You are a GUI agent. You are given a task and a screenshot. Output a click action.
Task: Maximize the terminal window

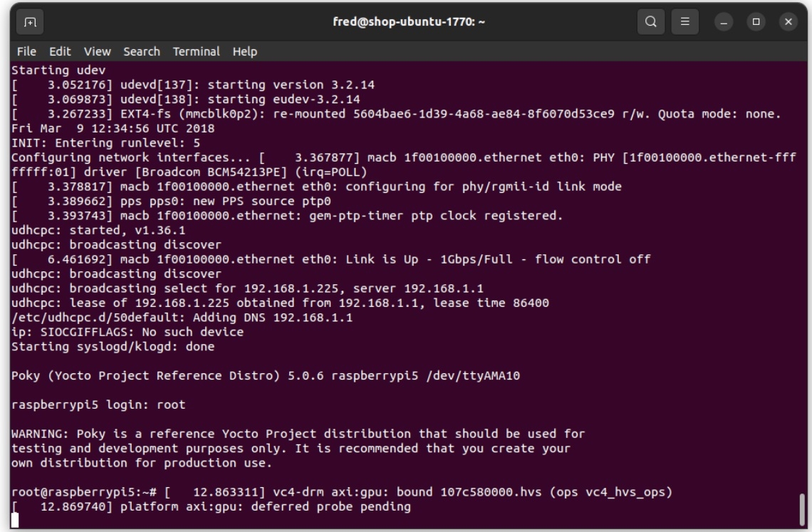point(754,22)
